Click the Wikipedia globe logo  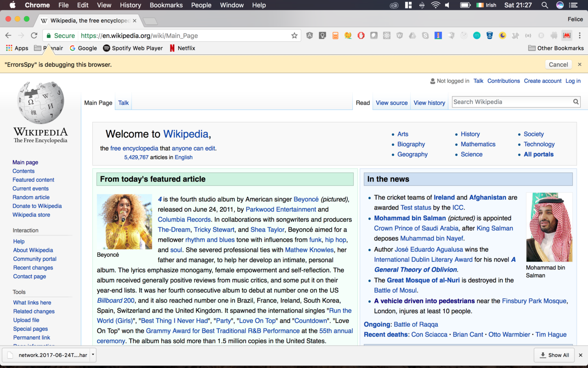coord(41,103)
